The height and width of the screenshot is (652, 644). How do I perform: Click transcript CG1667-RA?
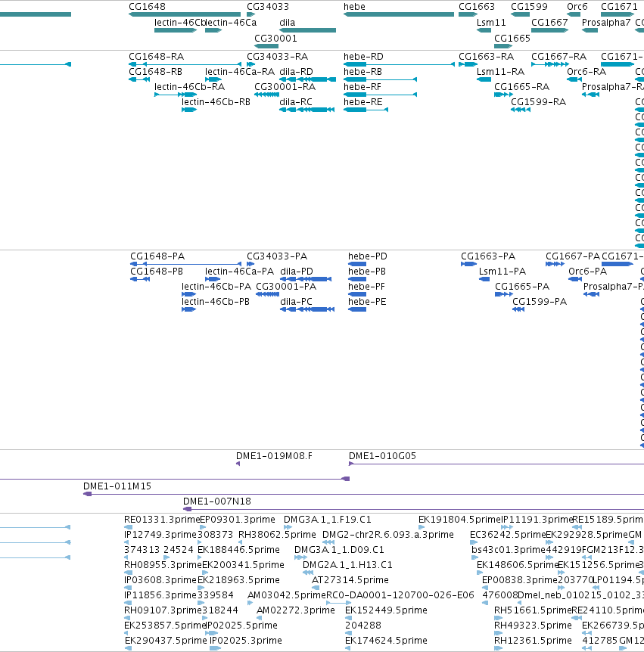(x=558, y=57)
